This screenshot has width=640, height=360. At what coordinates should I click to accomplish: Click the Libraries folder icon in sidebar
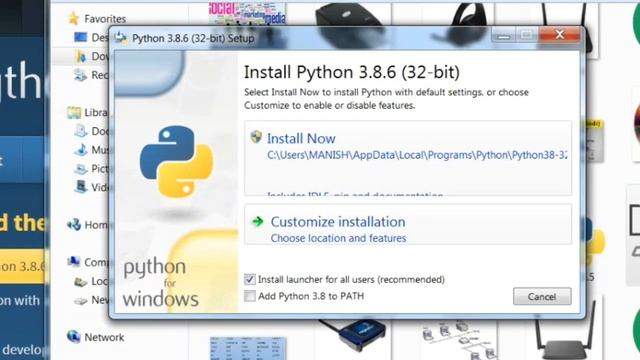[74, 112]
